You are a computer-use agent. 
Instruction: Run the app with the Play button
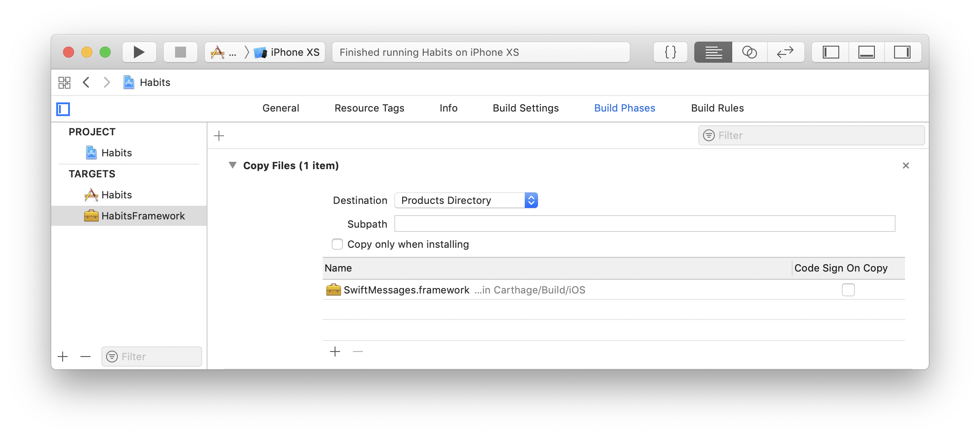click(139, 52)
